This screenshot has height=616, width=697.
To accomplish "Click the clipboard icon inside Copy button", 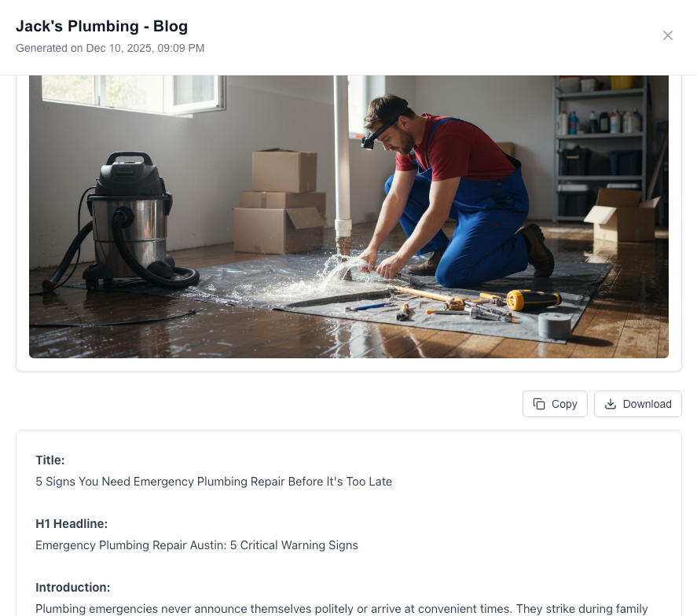I will pyautogui.click(x=539, y=404).
